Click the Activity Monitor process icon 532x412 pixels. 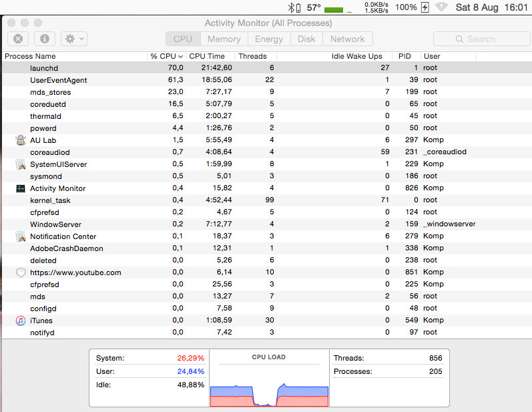[x=21, y=188]
